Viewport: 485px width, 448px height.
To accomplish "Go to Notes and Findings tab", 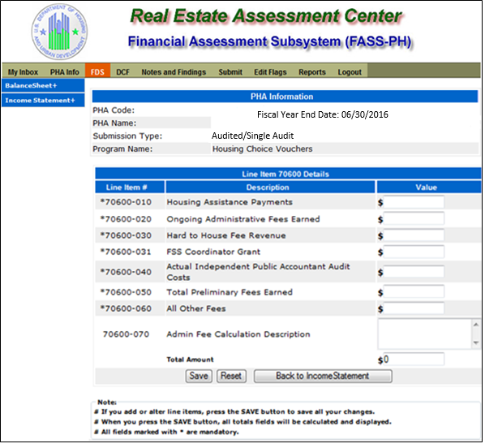I will pyautogui.click(x=174, y=72).
